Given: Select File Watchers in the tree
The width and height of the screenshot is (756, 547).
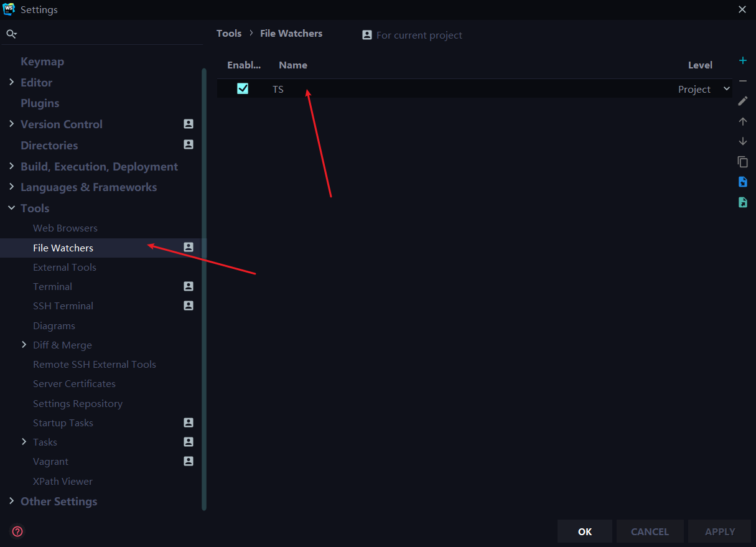Looking at the screenshot, I should (63, 248).
